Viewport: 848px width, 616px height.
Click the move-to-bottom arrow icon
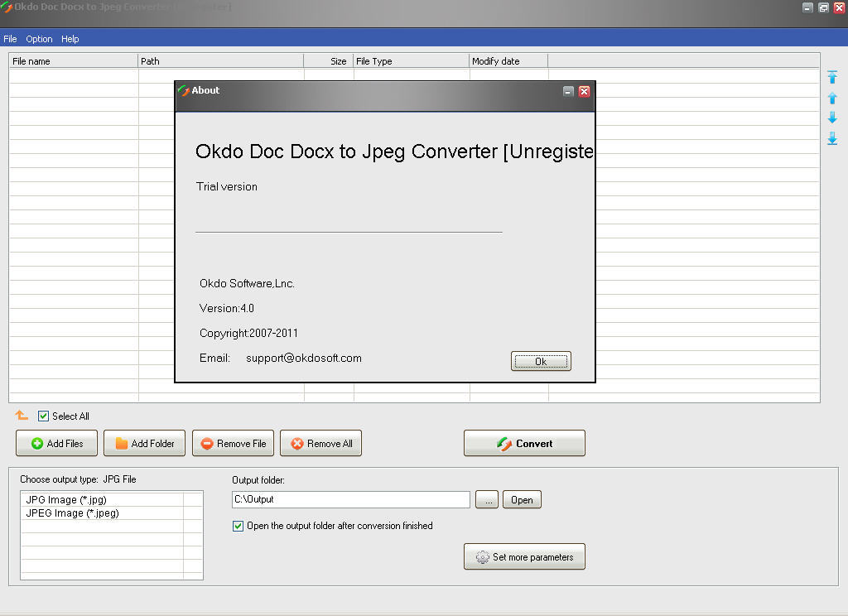click(832, 139)
